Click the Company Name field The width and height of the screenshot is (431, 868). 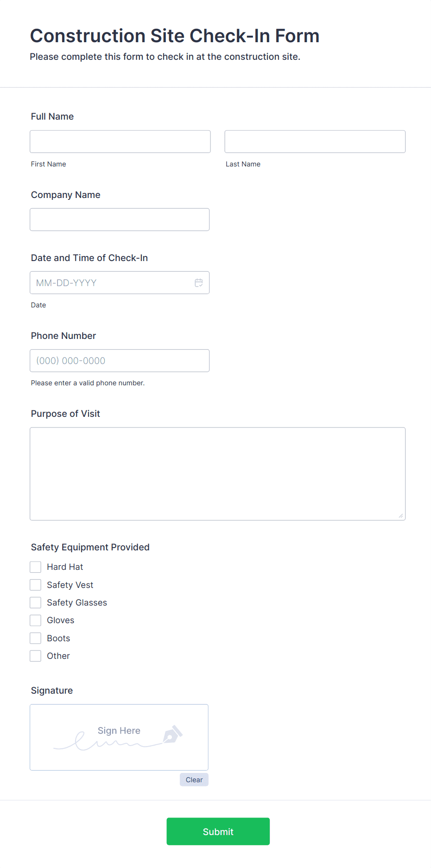coord(120,219)
